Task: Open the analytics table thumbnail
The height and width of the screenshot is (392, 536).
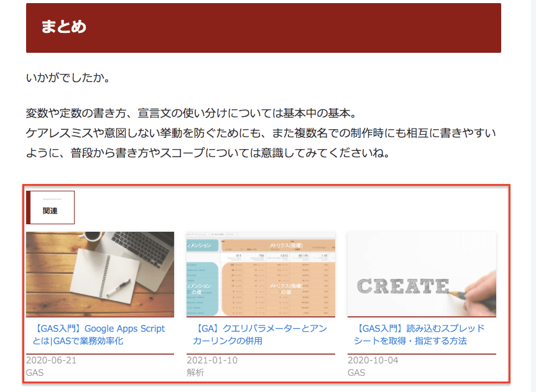Action: click(x=261, y=275)
